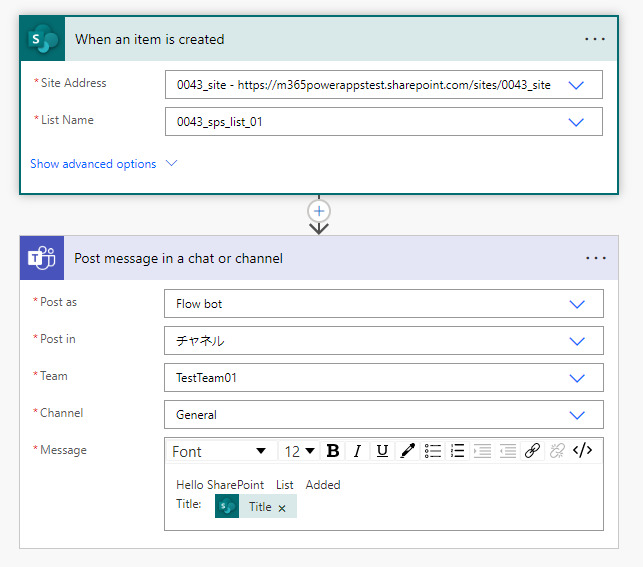The image size is (643, 567).
Task: Toggle underline formatting in message editor
Action: tap(382, 451)
